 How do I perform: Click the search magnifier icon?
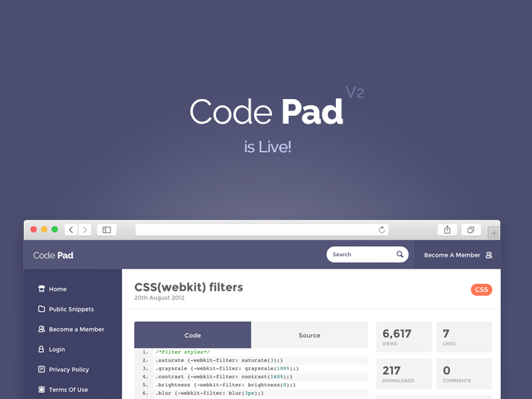pyautogui.click(x=400, y=254)
